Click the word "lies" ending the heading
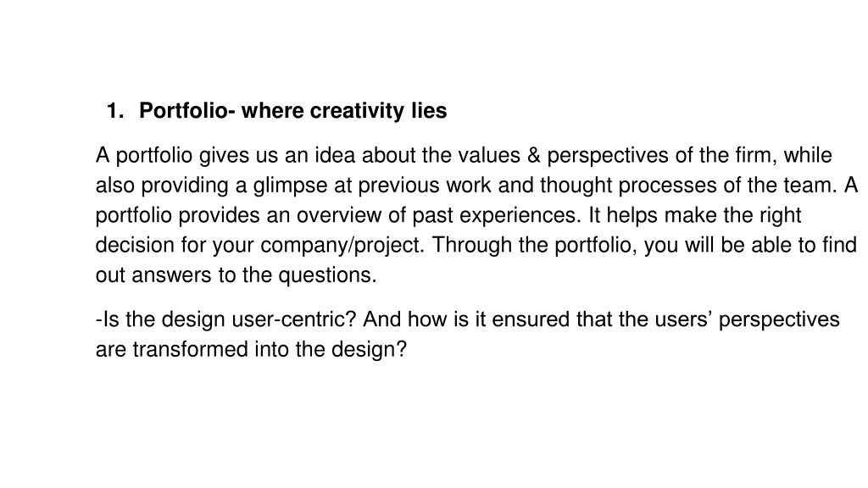This screenshot has height=488, width=868. click(x=429, y=111)
